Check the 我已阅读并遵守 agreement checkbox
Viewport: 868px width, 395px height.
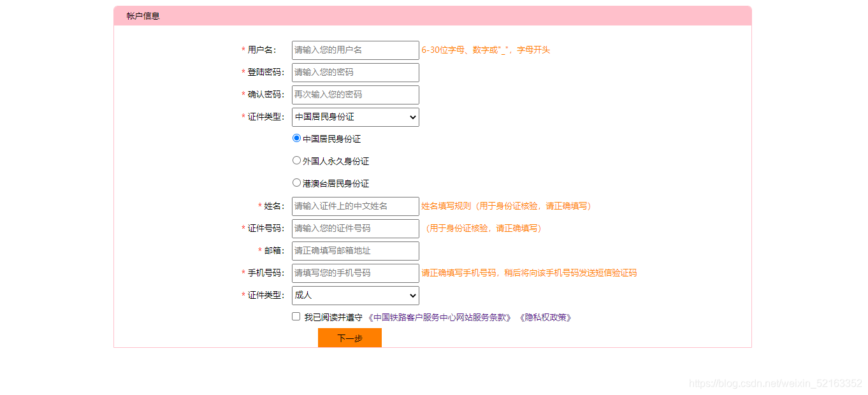coord(296,317)
